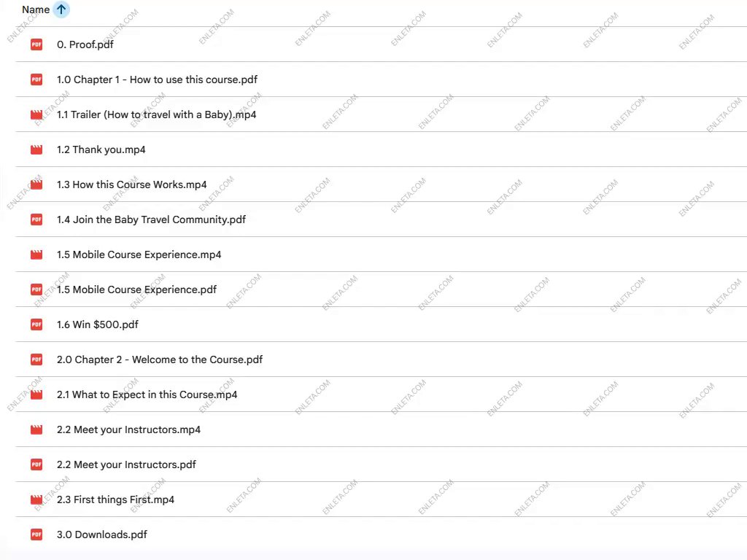The height and width of the screenshot is (560, 747).
Task: Toggle the sort direction arrow next to Name
Action: click(61, 9)
